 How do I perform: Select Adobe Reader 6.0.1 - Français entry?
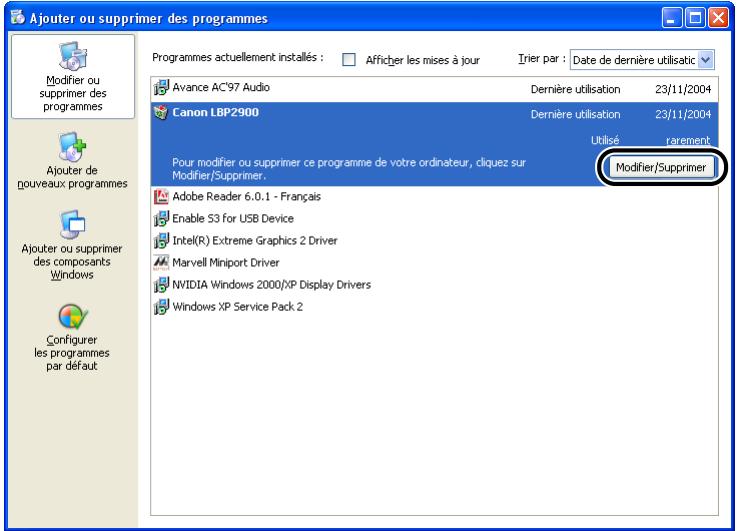[x=246, y=196]
